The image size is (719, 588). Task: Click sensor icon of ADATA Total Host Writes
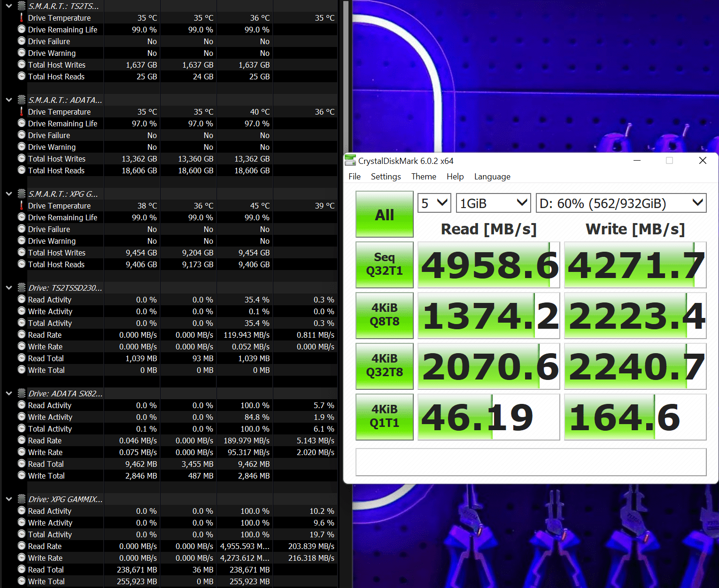tap(22, 158)
